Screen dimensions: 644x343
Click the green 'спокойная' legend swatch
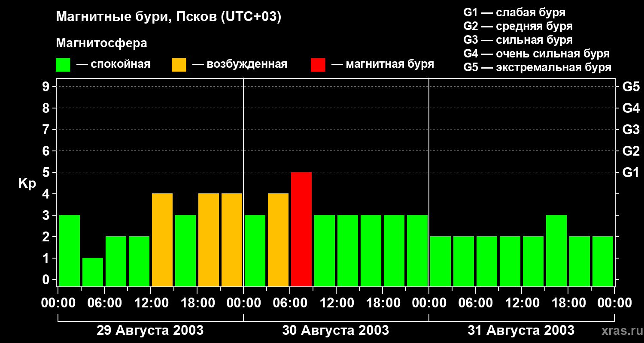63,65
